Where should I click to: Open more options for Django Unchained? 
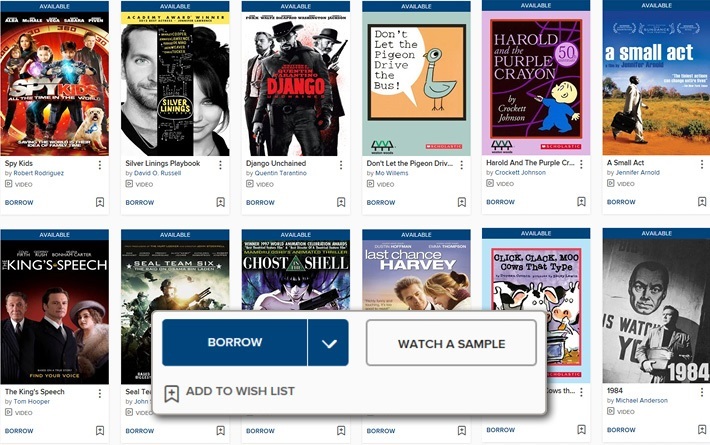click(x=341, y=165)
